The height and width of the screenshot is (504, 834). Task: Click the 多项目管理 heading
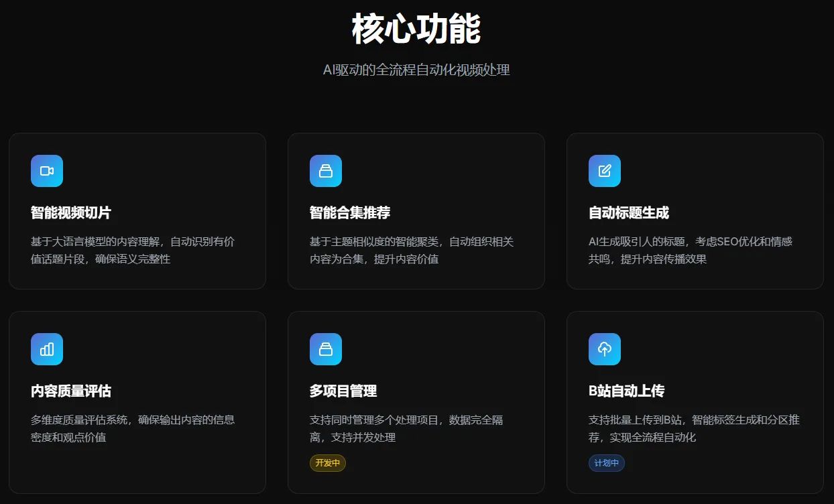pos(343,391)
